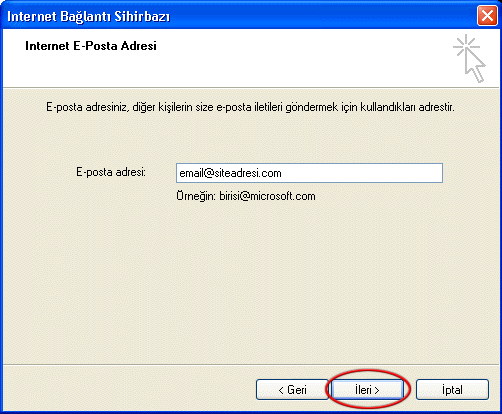The image size is (502, 414).
Task: Click the 'Örneğin: birisi@microsoft.com' example text
Action: [x=246, y=196]
